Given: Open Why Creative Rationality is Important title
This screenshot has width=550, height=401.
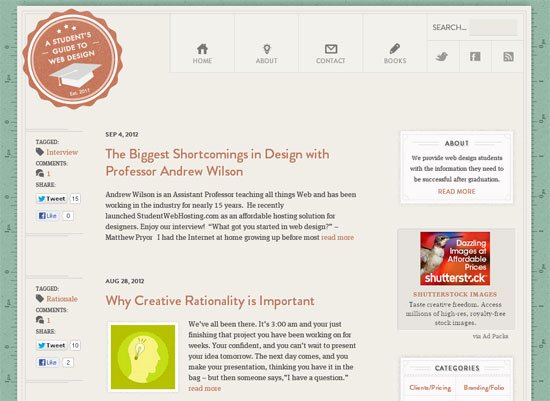Looking at the screenshot, I should pos(210,301).
